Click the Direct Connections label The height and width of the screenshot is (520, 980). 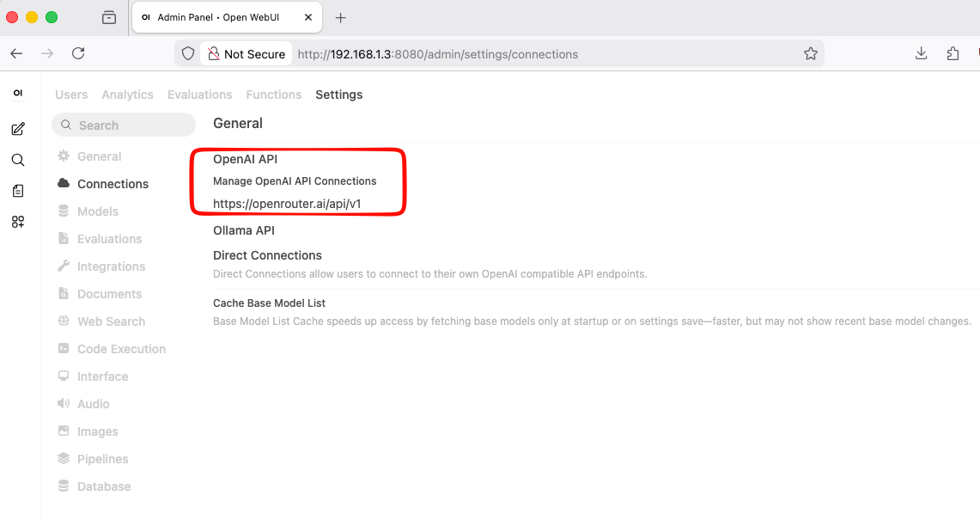[x=267, y=255]
